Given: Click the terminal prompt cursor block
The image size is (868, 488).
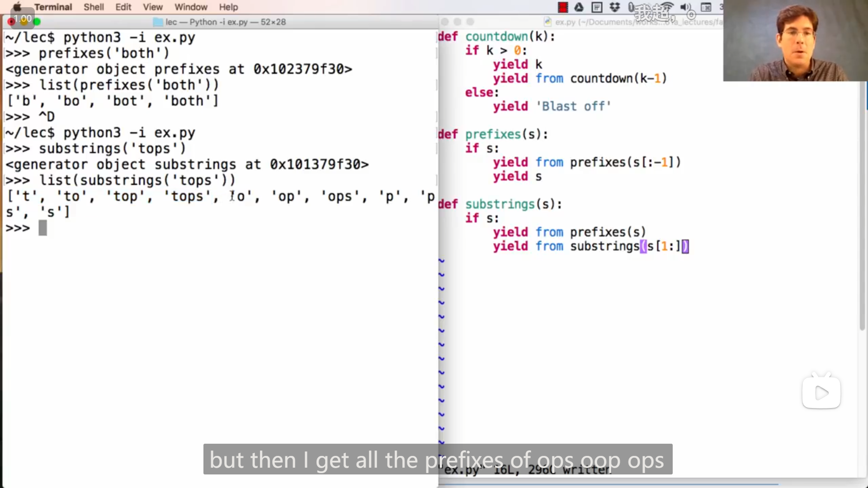Looking at the screenshot, I should point(42,228).
